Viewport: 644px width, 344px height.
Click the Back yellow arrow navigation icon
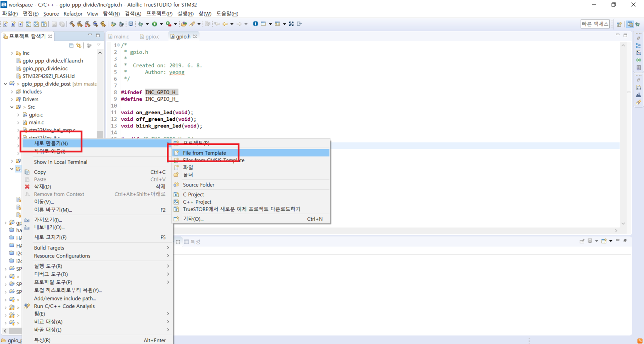coord(225,24)
